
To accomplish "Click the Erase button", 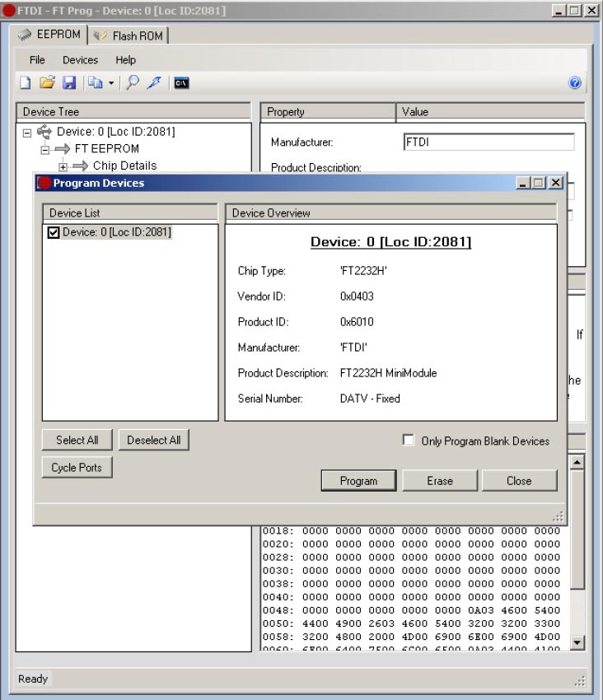I will (x=440, y=481).
